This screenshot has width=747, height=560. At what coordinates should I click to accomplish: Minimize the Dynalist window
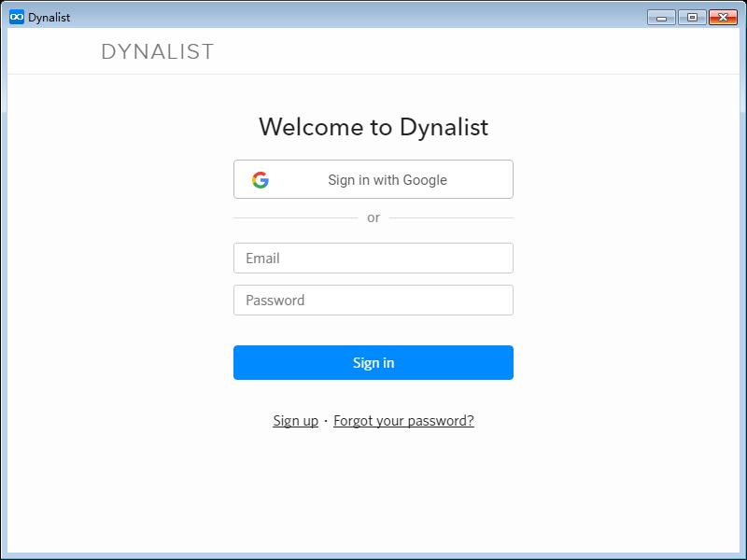pyautogui.click(x=661, y=18)
